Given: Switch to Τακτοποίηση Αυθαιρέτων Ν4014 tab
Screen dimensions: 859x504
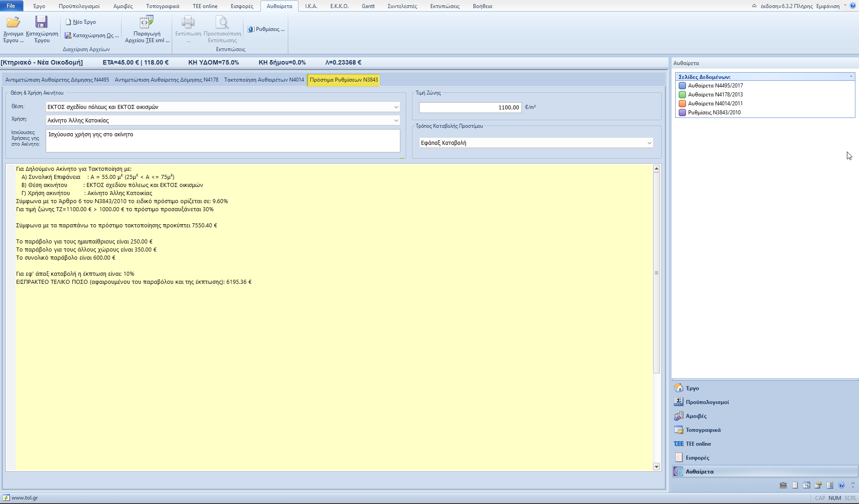Looking at the screenshot, I should (x=264, y=80).
